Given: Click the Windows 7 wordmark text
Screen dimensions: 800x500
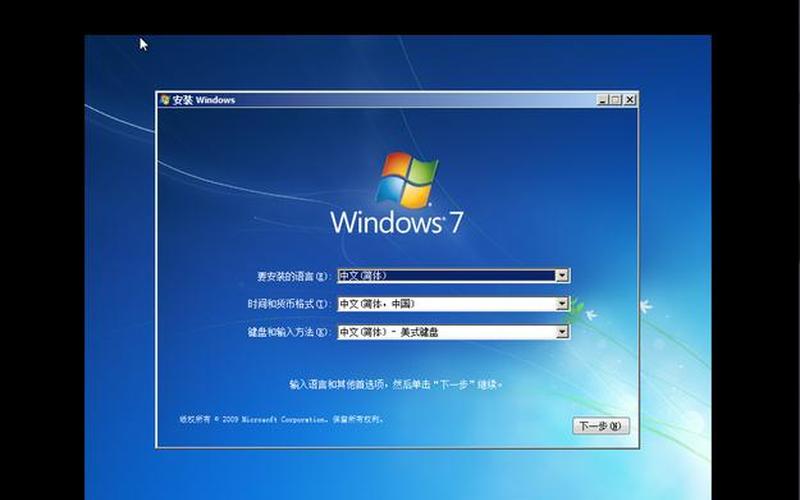Looking at the screenshot, I should point(396,222).
